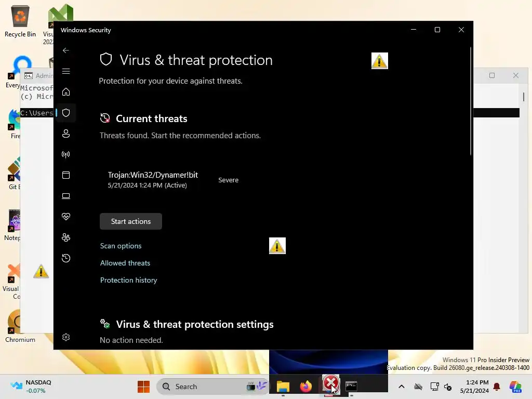Click the Start actions button
Viewport: 532px width, 399px height.
[130, 221]
